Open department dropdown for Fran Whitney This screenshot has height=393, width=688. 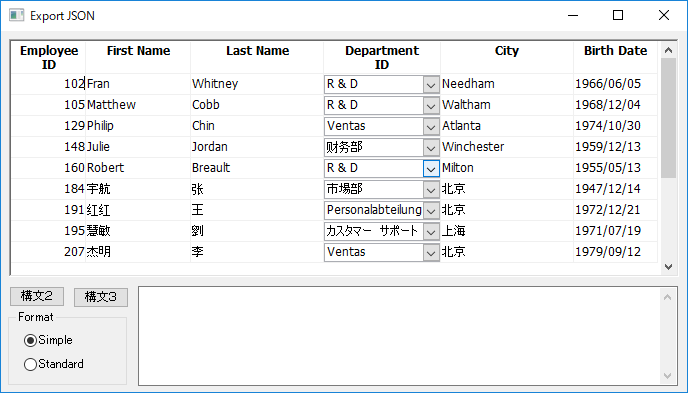431,84
